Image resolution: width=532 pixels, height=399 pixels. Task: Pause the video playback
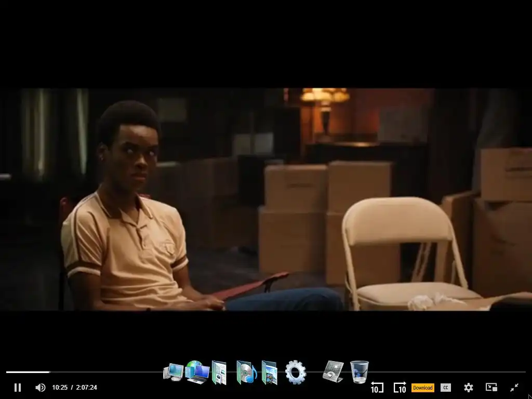click(x=18, y=388)
